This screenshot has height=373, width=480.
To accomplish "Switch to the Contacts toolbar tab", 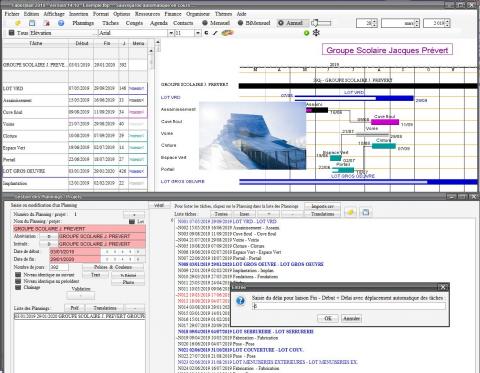I will (183, 23).
